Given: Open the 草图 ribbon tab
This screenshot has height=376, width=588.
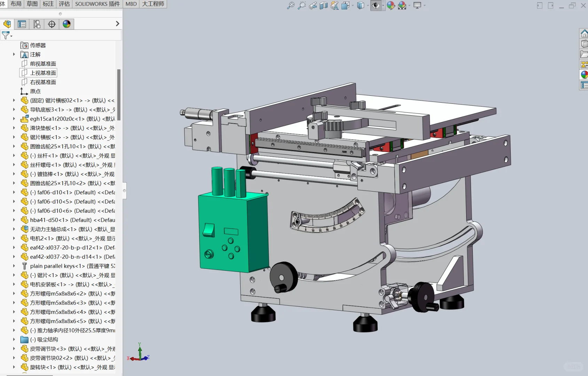Looking at the screenshot, I should point(32,4).
